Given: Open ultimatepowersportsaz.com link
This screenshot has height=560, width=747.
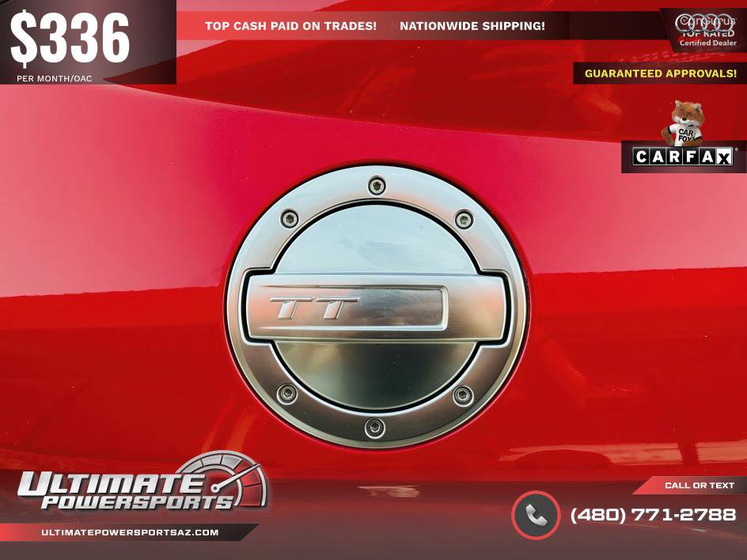Looking at the screenshot, I should [x=130, y=532].
